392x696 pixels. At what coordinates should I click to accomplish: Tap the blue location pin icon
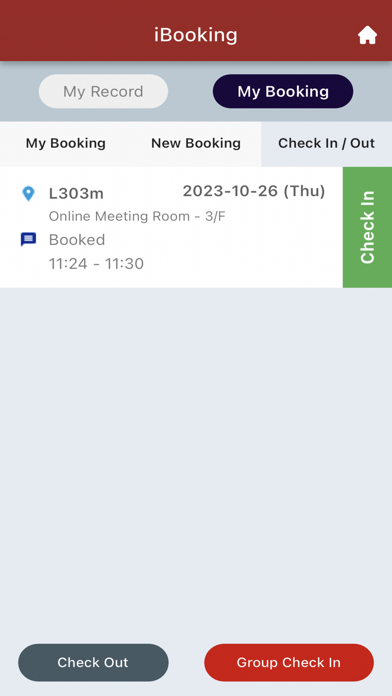coord(28,194)
